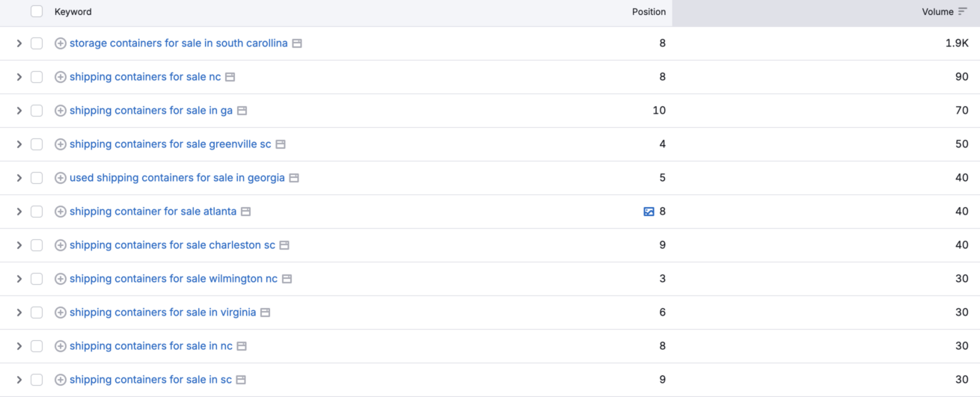980x397 pixels.
Task: Click plus icon for wilmington nc keyword
Action: [x=61, y=279]
